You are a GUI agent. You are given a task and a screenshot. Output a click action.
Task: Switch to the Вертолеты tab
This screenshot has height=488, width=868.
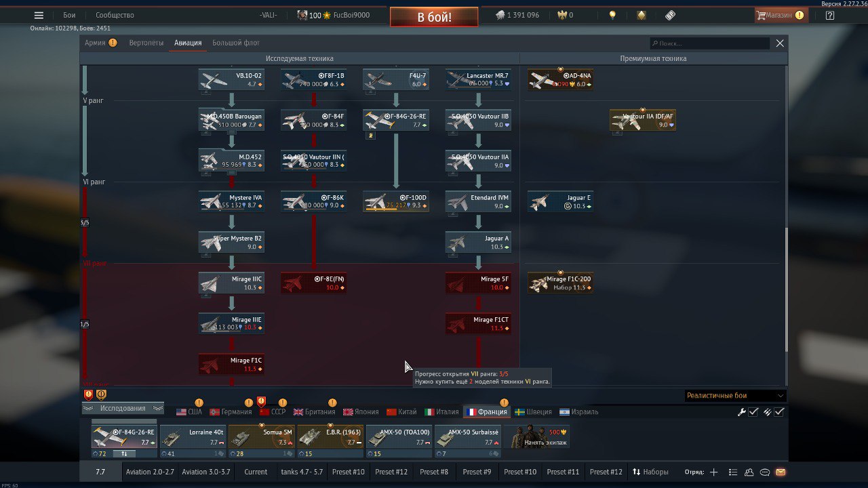146,43
